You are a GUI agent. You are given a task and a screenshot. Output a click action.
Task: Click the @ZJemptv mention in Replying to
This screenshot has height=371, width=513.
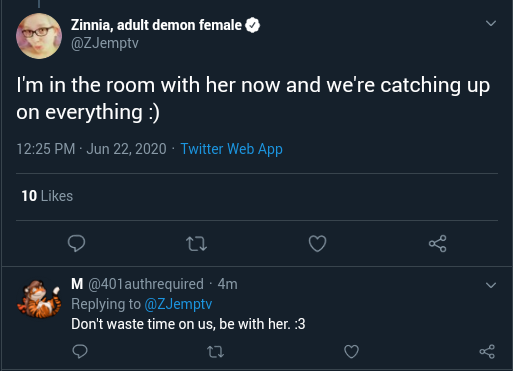(178, 304)
